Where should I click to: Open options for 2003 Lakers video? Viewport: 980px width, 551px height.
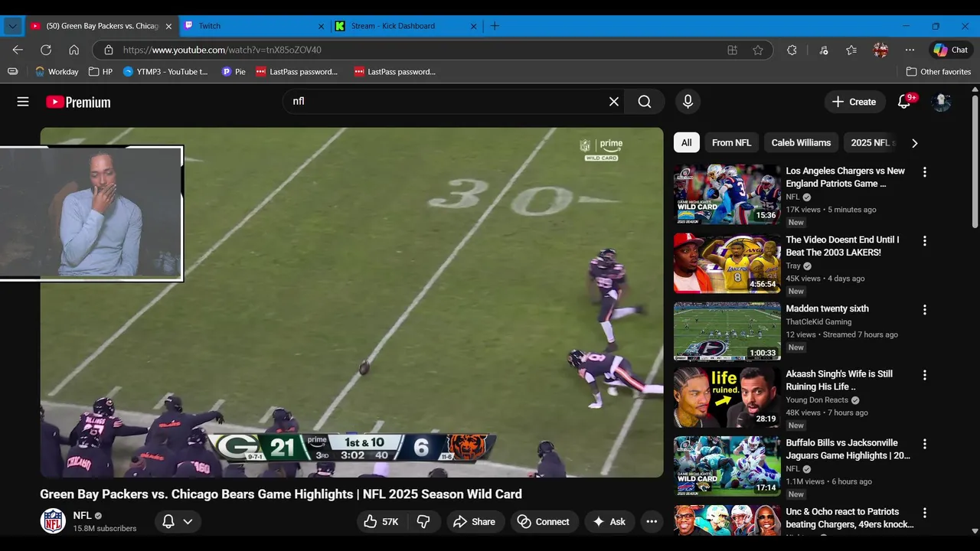coord(924,241)
